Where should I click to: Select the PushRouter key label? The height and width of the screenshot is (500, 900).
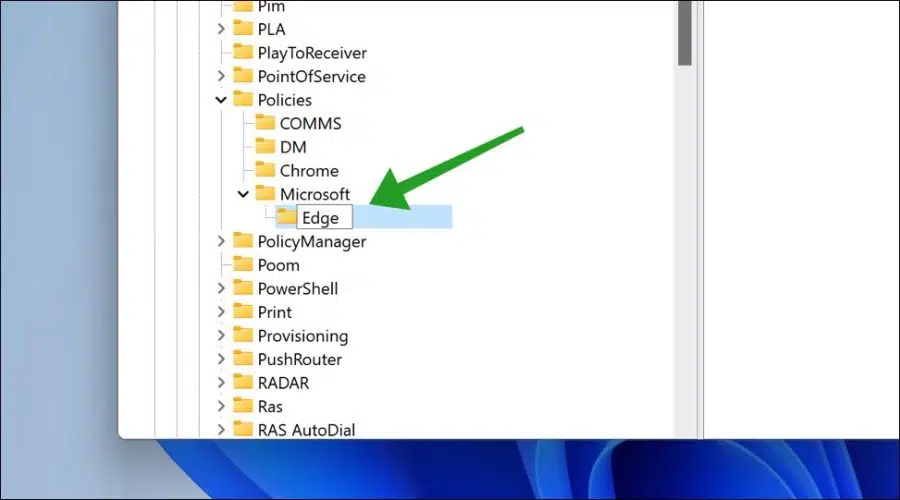[300, 359]
